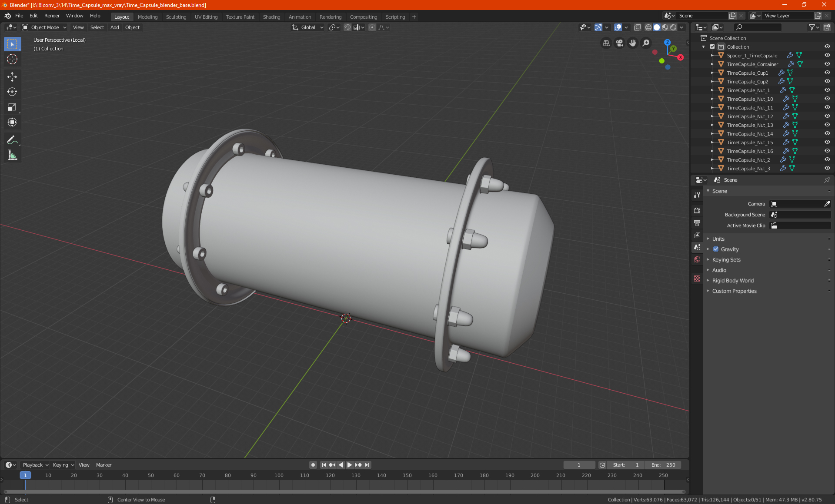Click the current frame field

[x=579, y=465]
